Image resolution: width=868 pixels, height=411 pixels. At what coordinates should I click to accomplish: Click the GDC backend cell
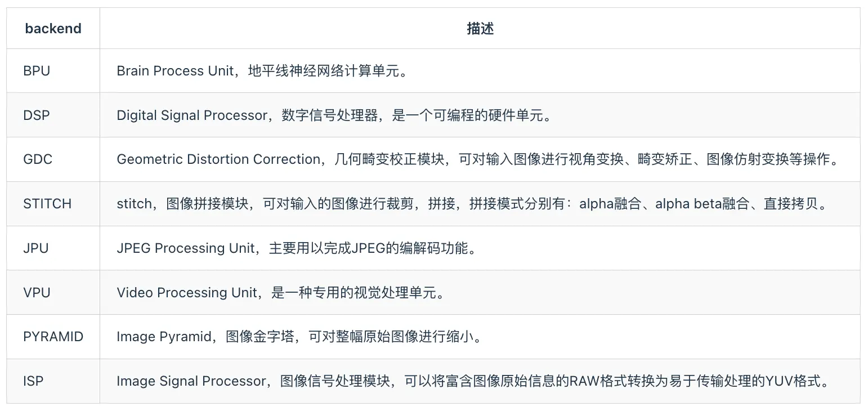[x=38, y=159]
